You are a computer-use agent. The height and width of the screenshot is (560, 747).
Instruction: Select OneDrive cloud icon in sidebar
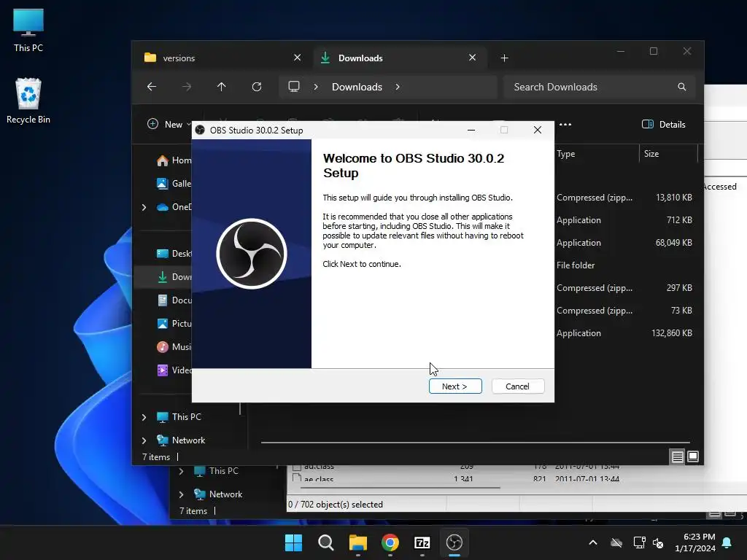(x=163, y=207)
